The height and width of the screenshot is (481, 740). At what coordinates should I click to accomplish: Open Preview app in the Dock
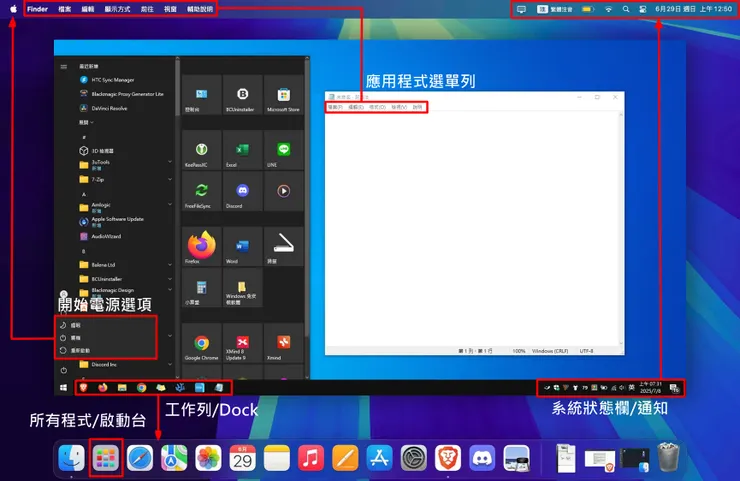[x=516, y=458]
